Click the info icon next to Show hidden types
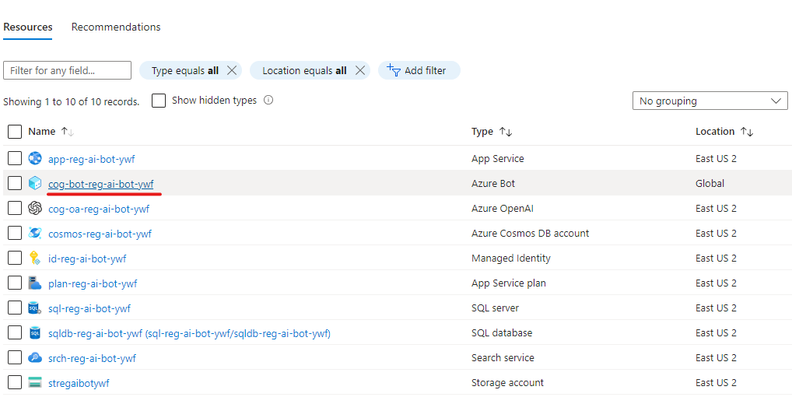 point(268,100)
